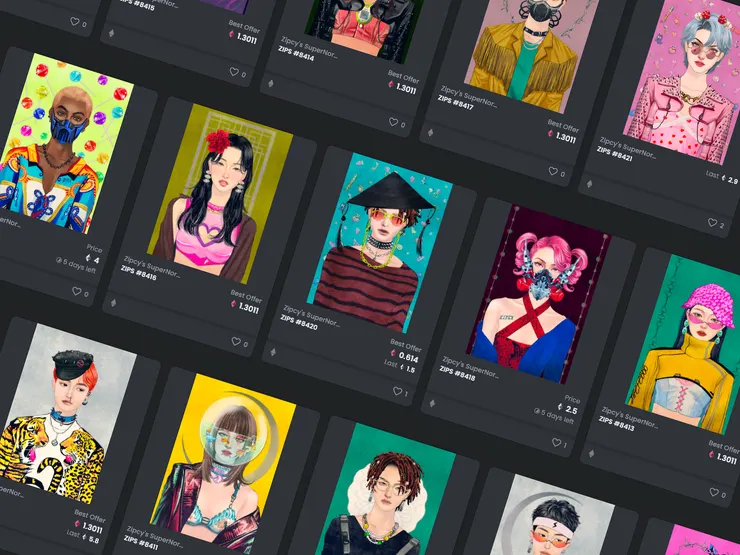Screen dimensions: 740x555
Task: Click the ZIPS #8413 title
Action: pyautogui.click(x=616, y=423)
